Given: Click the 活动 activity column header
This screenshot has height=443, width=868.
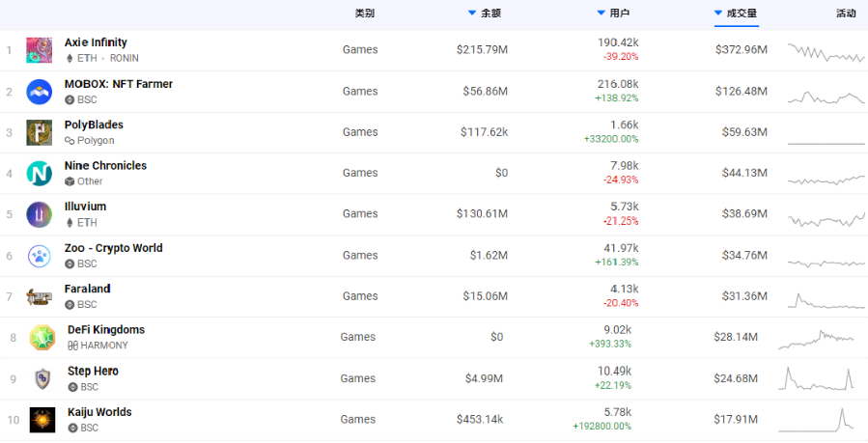Looking at the screenshot, I should [846, 14].
